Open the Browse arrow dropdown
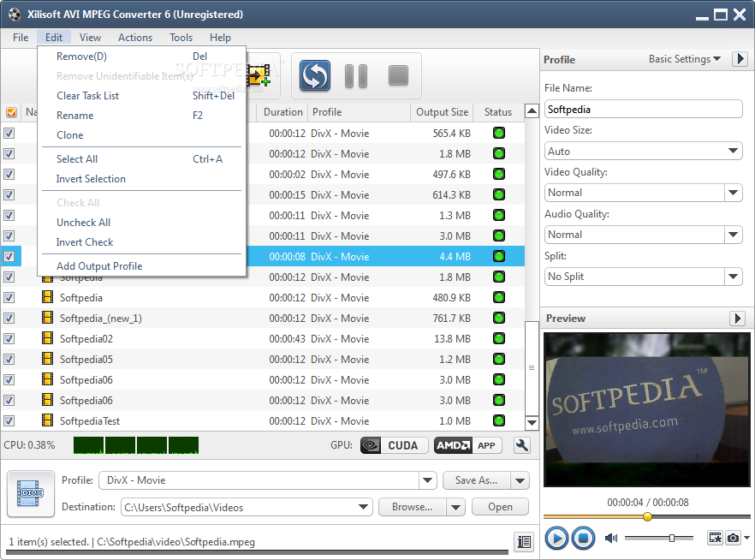The image size is (755, 560). pyautogui.click(x=455, y=507)
